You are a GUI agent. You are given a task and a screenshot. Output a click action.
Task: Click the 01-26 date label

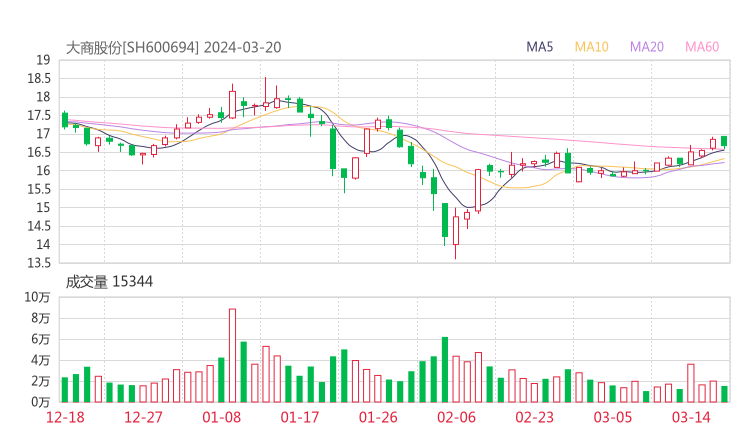(378, 417)
